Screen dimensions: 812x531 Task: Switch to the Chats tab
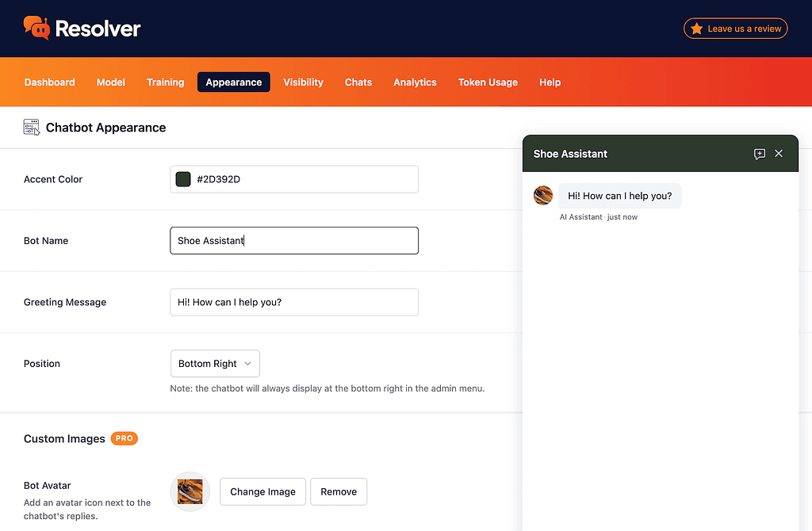(x=358, y=82)
